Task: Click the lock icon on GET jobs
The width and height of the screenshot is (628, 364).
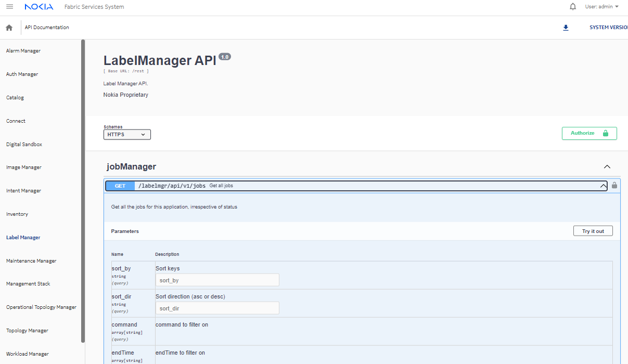Action: tap(614, 185)
